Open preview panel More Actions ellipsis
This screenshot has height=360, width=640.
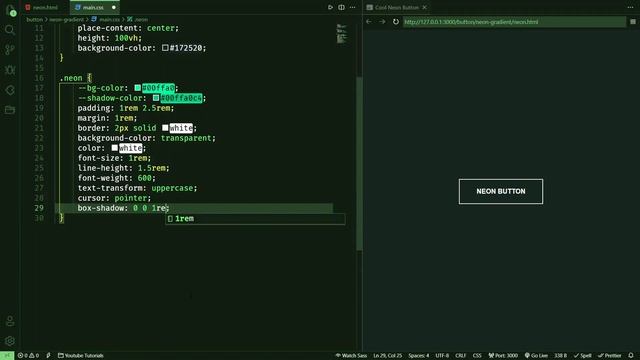point(630,7)
